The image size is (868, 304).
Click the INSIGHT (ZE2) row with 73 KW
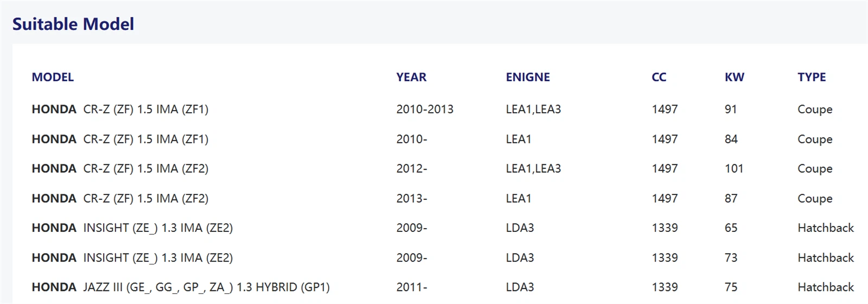[439, 257]
